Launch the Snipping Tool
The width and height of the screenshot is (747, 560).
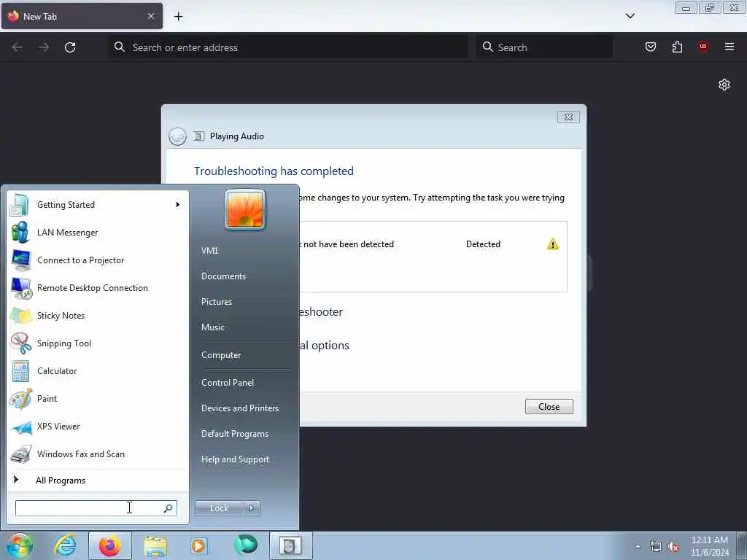[98, 343]
